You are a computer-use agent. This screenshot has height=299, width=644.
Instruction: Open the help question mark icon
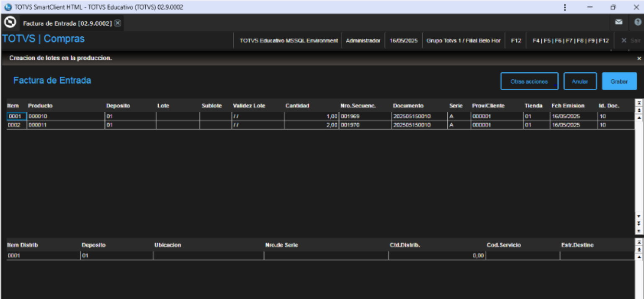coord(638,22)
